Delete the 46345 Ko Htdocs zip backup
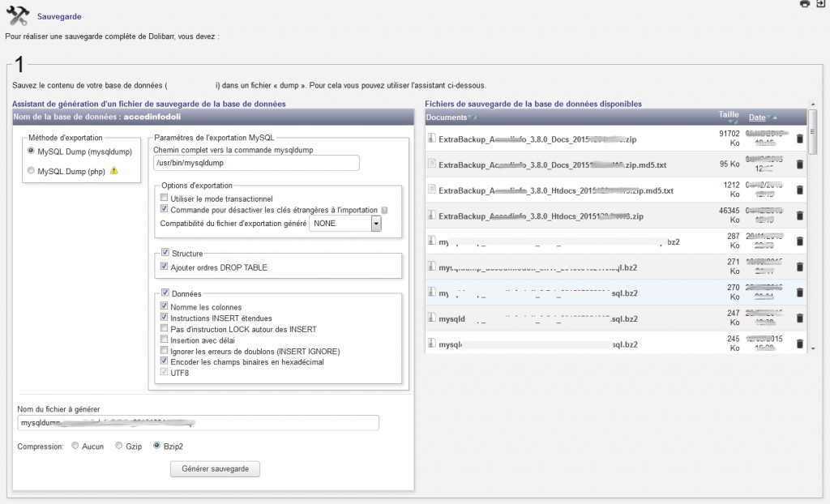 800,216
